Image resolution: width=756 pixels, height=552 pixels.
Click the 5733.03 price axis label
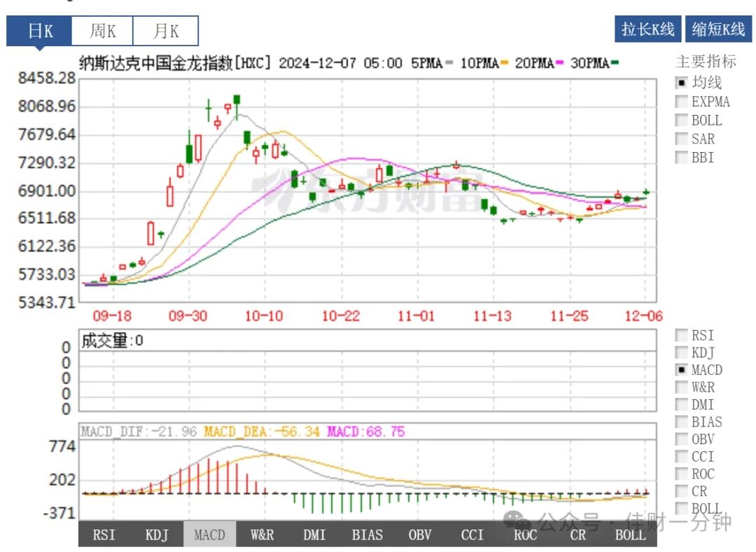click(x=48, y=274)
